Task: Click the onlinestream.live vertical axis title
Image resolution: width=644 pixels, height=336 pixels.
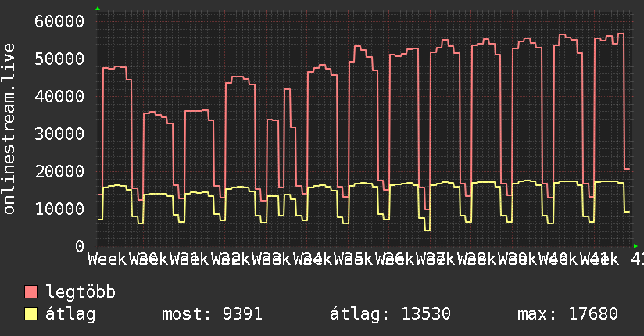Action: (9, 129)
